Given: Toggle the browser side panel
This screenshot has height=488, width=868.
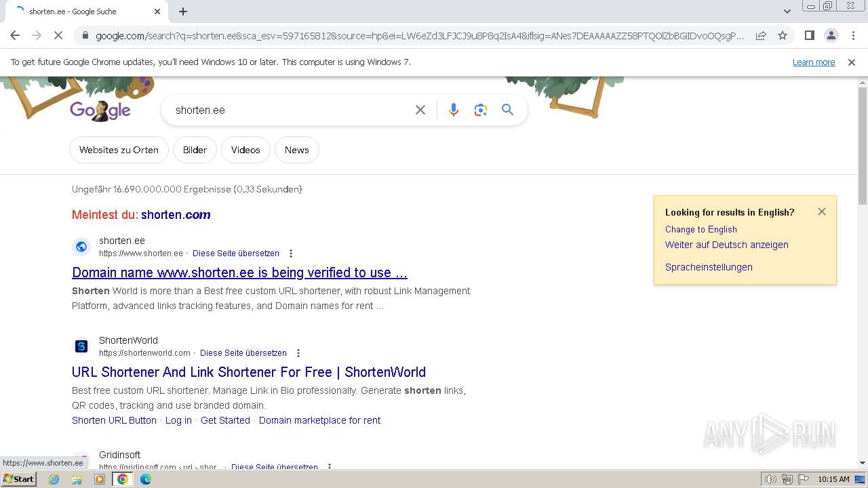Looking at the screenshot, I should pos(809,35).
